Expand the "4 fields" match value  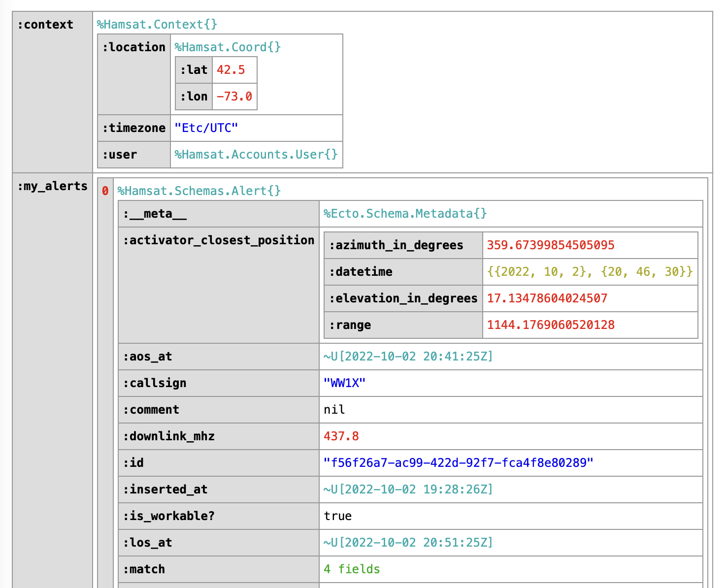pos(352,569)
